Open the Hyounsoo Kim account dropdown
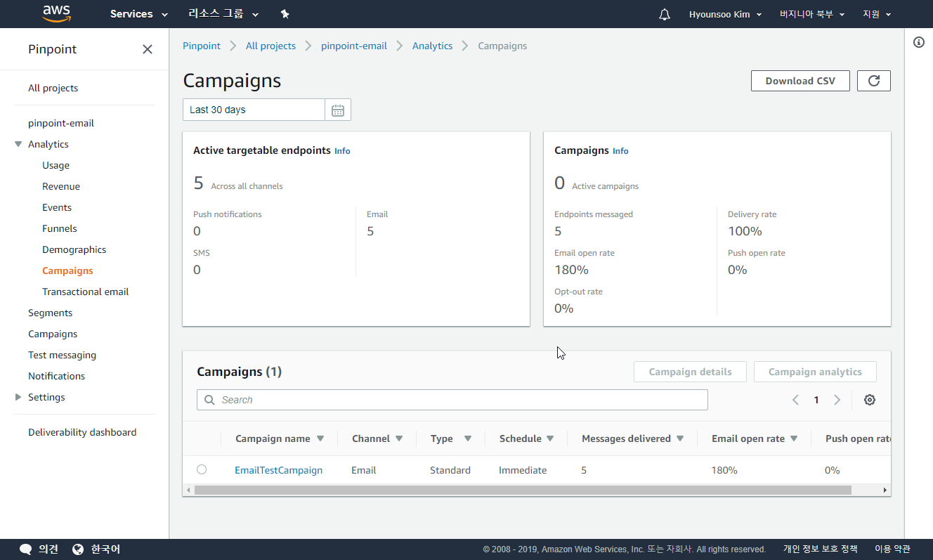The height and width of the screenshot is (560, 933). click(x=726, y=14)
